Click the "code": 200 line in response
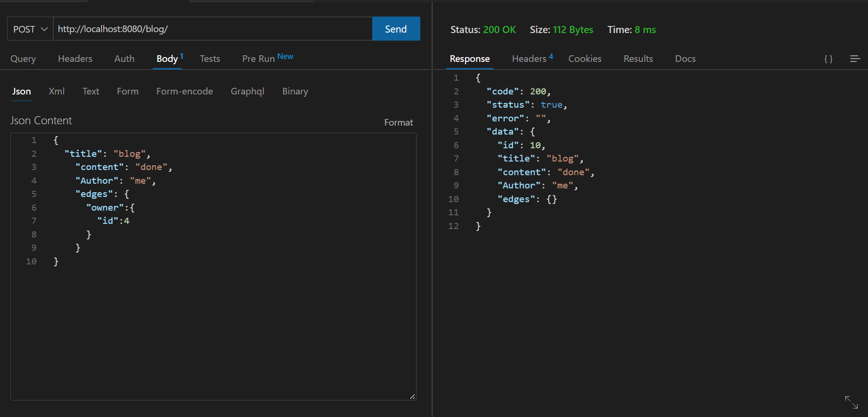This screenshot has height=417, width=868. click(518, 91)
